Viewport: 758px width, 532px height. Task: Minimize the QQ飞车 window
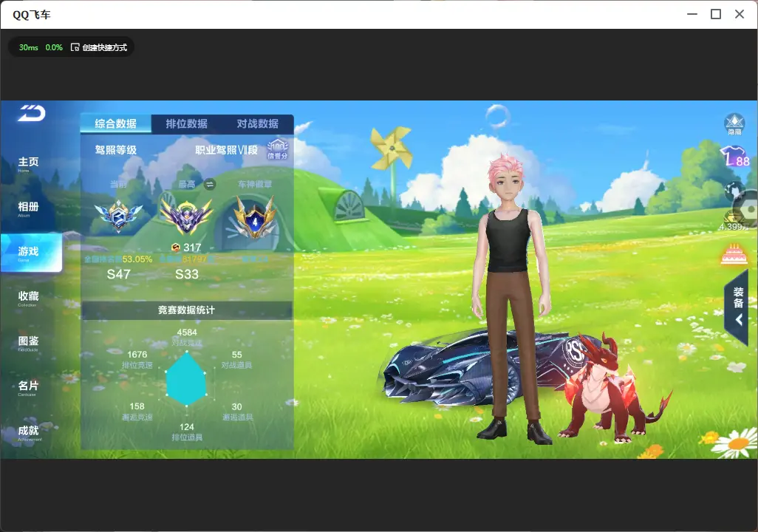(x=692, y=14)
